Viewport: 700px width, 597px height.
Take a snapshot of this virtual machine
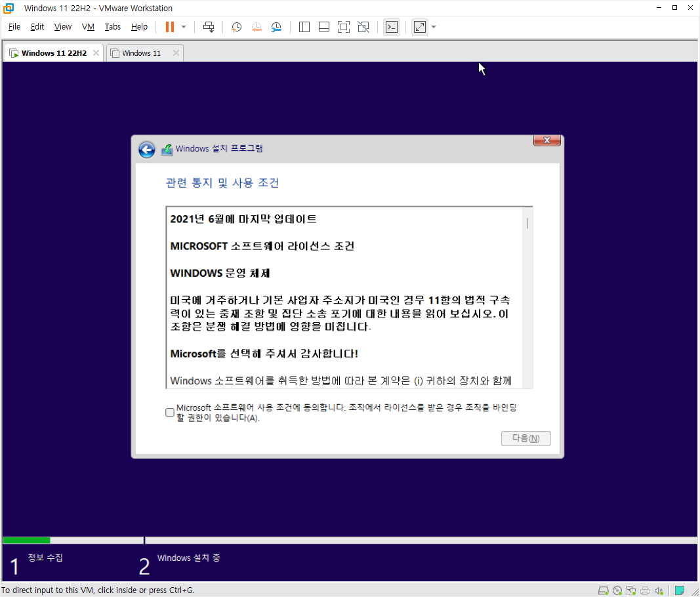(x=236, y=27)
